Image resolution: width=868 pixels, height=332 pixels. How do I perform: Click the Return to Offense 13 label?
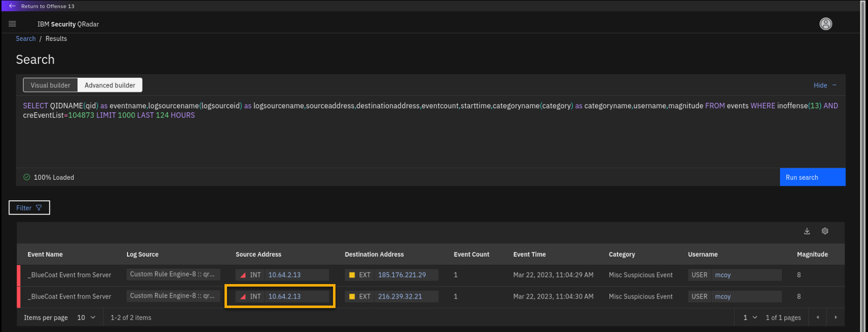47,6
